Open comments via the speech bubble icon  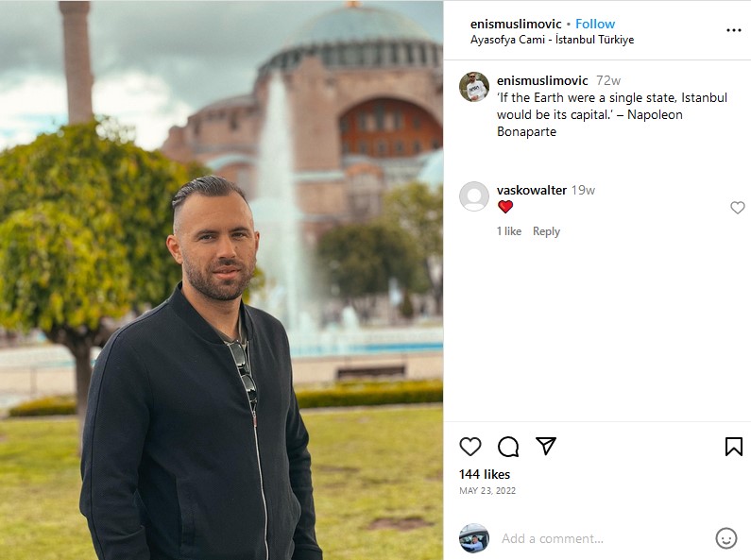508,447
